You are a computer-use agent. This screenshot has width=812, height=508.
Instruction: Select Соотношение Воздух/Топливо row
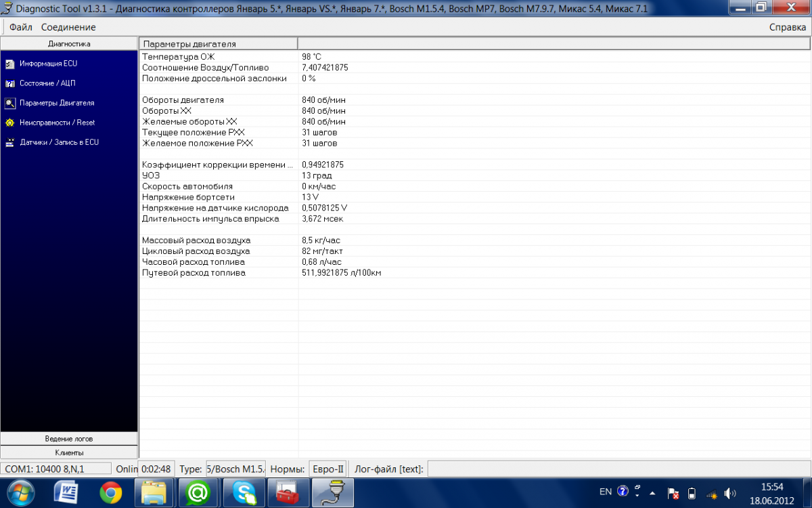[x=474, y=68]
